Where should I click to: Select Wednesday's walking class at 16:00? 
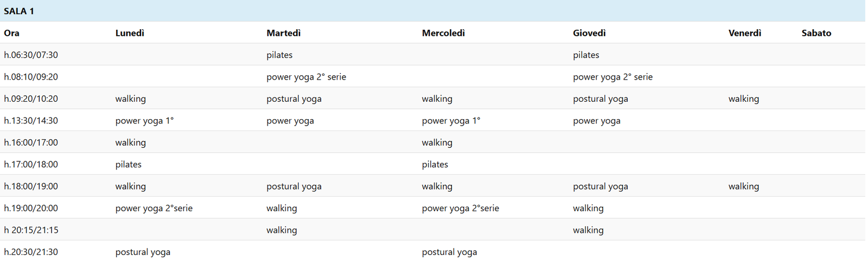tap(437, 142)
